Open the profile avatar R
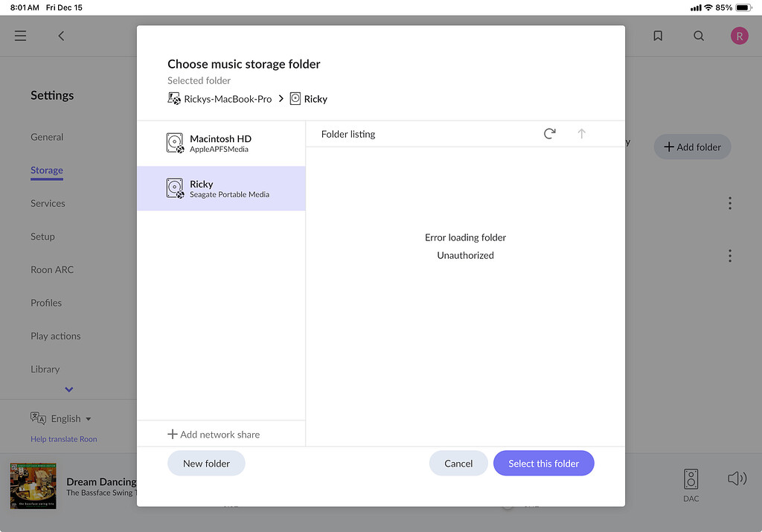 [739, 35]
